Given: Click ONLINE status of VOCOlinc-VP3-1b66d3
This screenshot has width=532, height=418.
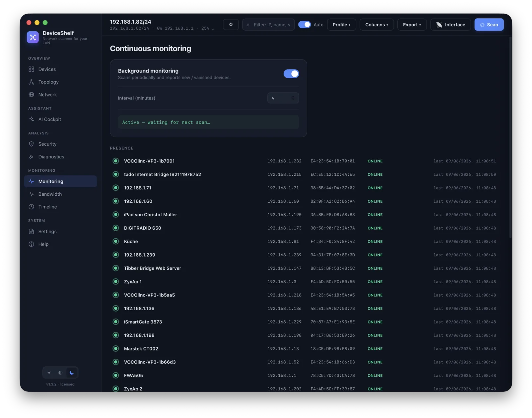Looking at the screenshot, I should [375, 362].
